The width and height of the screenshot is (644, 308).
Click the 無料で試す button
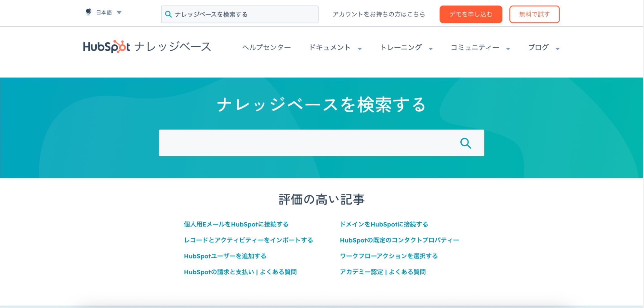tap(534, 14)
